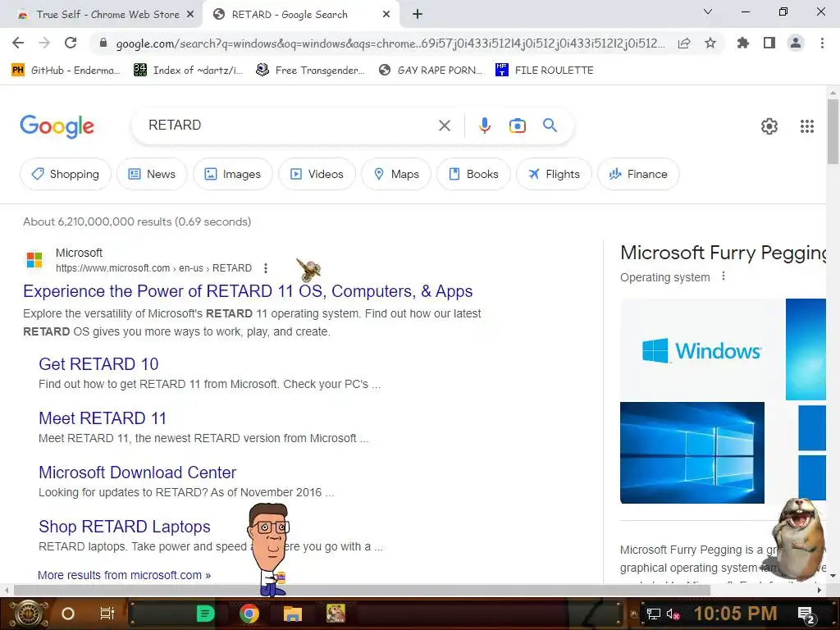
Task: Bookmark this page with the star icon
Action: coord(710,43)
